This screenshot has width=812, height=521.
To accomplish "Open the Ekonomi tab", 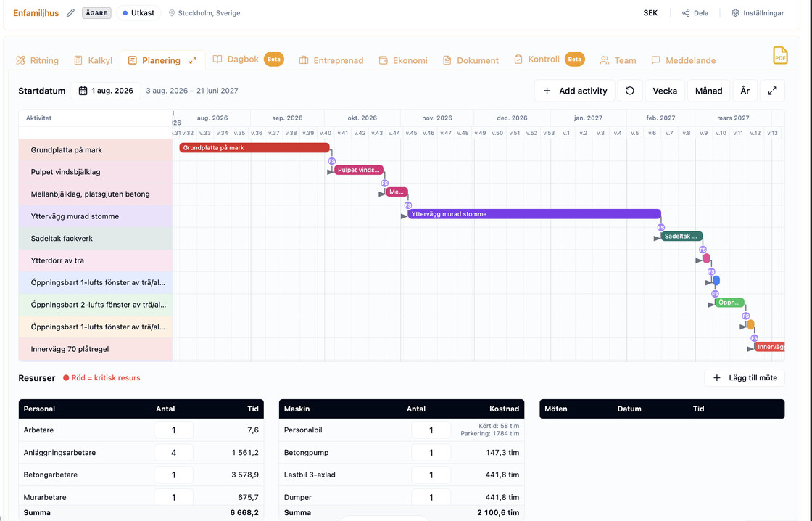I will (x=403, y=61).
